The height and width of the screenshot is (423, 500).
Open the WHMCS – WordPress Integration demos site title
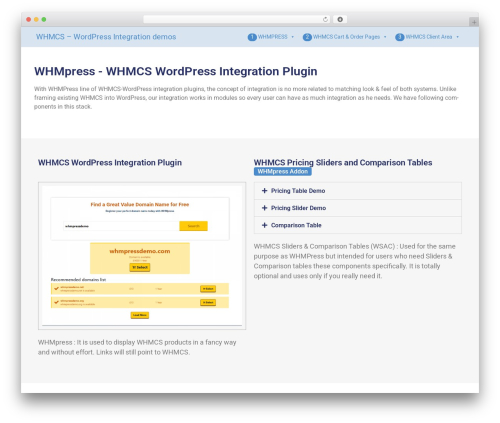(x=106, y=37)
